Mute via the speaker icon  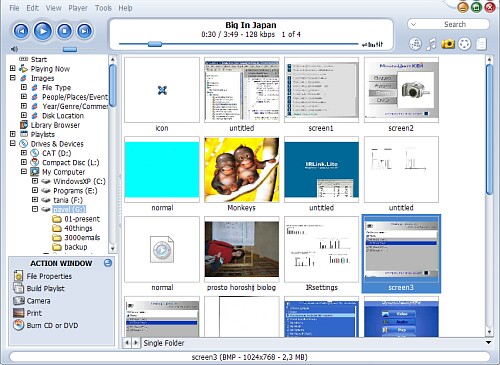[x=14, y=49]
